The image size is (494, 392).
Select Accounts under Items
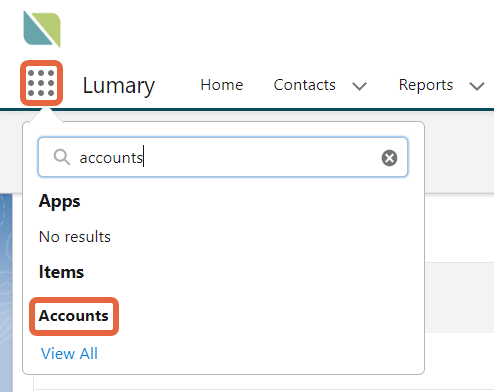pos(74,316)
